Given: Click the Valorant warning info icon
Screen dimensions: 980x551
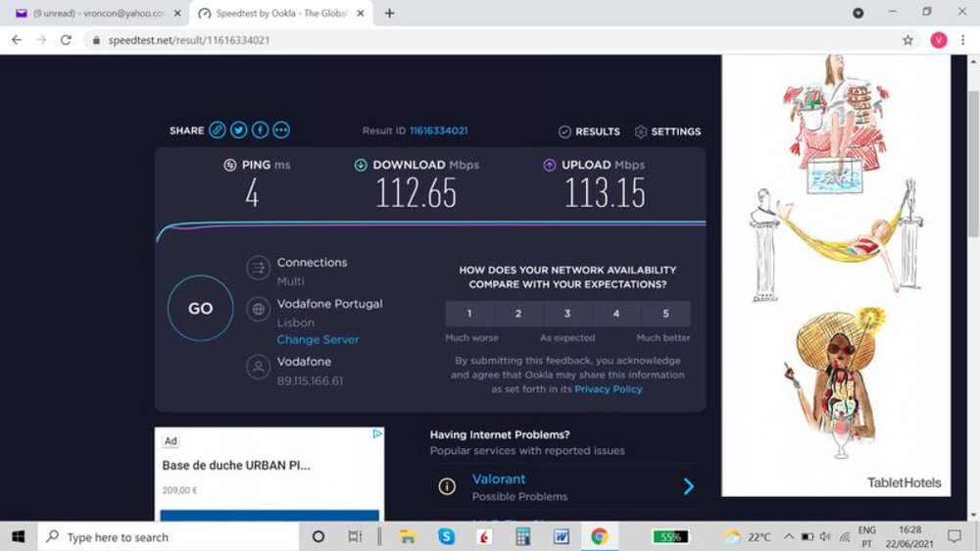Looking at the screenshot, I should (x=447, y=486).
